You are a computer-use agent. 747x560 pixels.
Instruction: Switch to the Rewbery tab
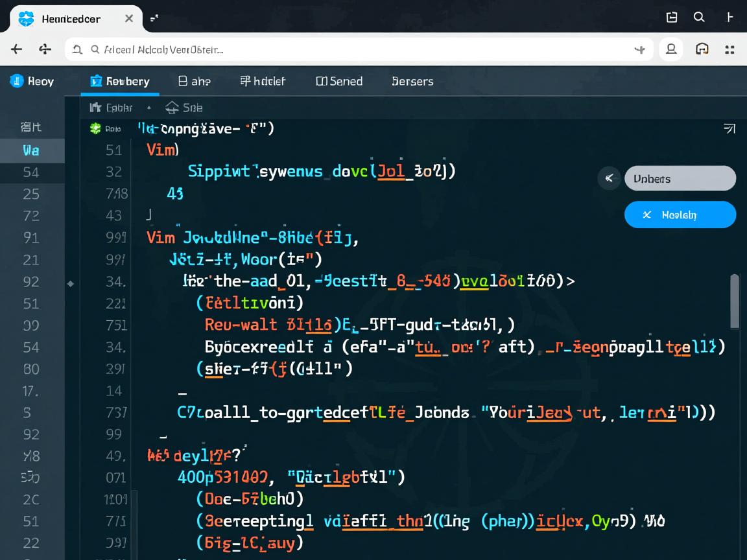pos(120,81)
